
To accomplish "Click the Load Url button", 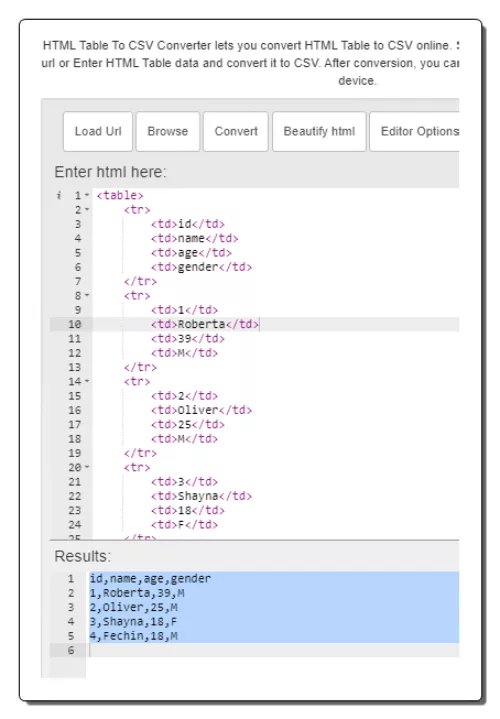I will point(98,131).
